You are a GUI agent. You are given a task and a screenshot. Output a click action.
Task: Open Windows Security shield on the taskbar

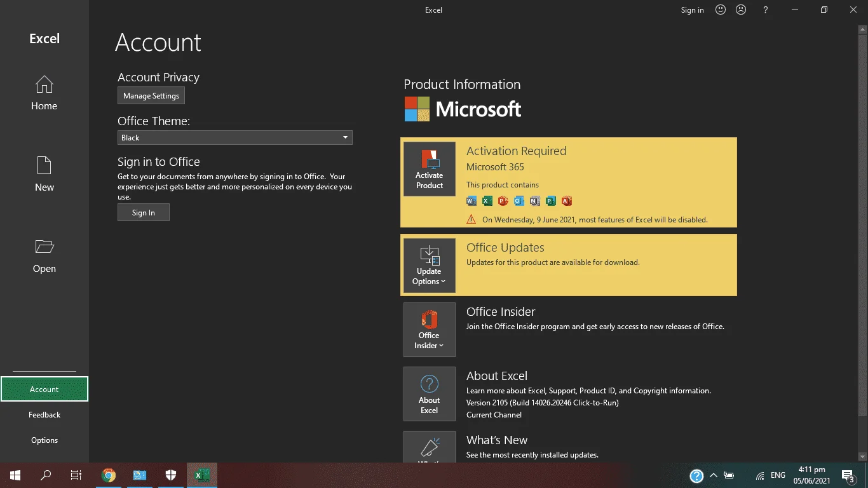[x=171, y=475]
